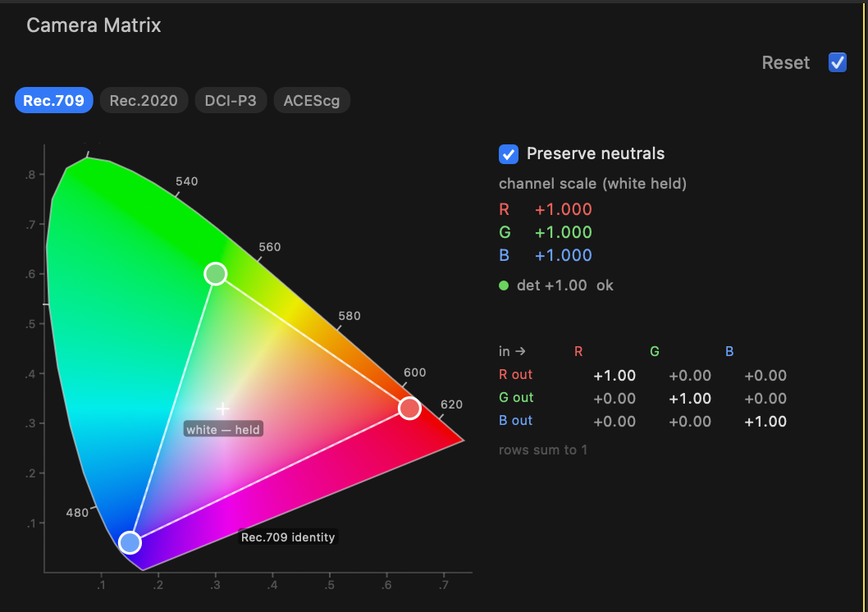Click the 580 wavelength label on the locus
Image resolution: width=868 pixels, height=612 pixels.
(349, 316)
